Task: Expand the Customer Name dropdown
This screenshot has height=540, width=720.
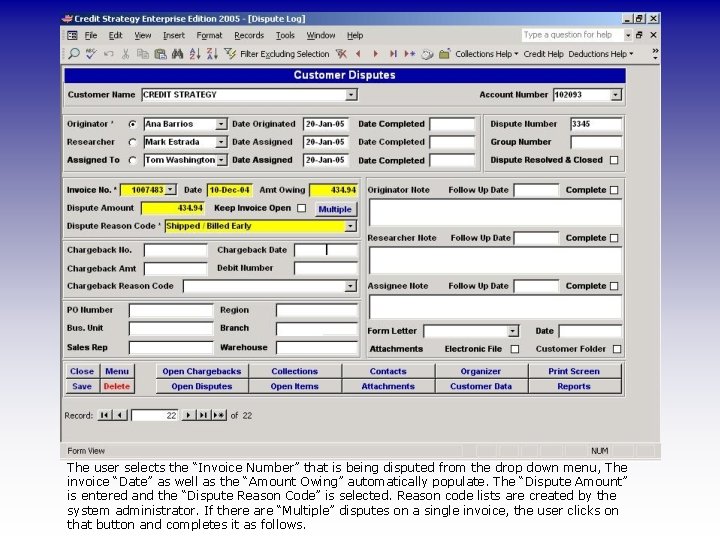Action: pyautogui.click(x=351, y=95)
